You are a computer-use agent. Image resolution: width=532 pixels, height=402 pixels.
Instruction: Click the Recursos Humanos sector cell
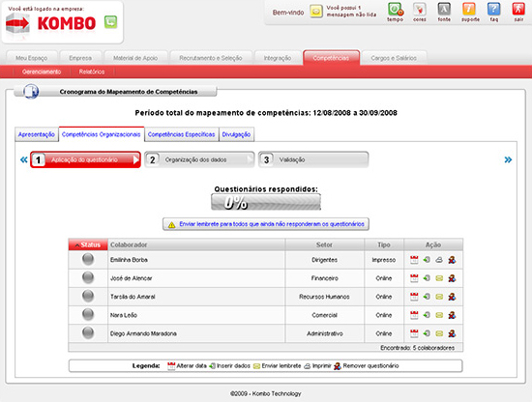point(324,297)
